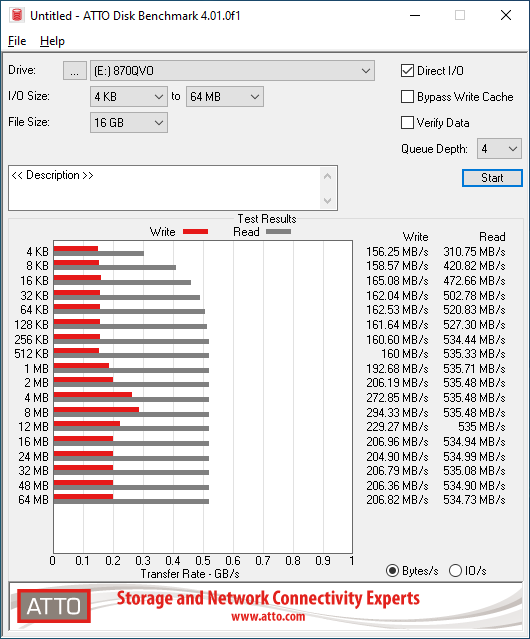530x639 pixels.
Task: Open the Queue Depth dropdown
Action: (x=499, y=149)
